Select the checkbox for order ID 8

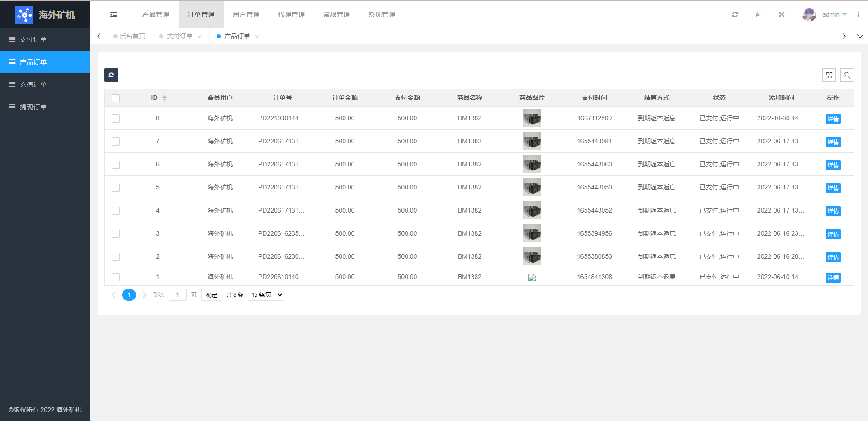[x=116, y=118]
